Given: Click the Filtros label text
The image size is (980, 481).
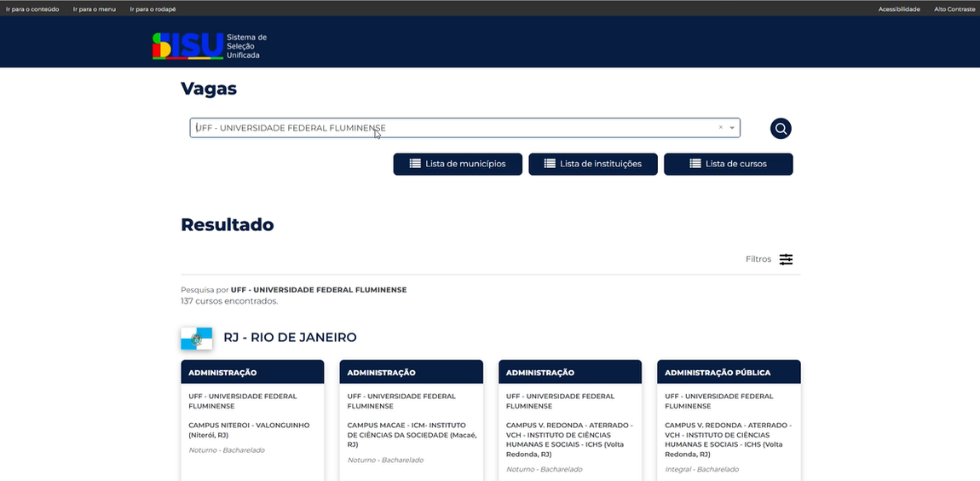Looking at the screenshot, I should 758,259.
